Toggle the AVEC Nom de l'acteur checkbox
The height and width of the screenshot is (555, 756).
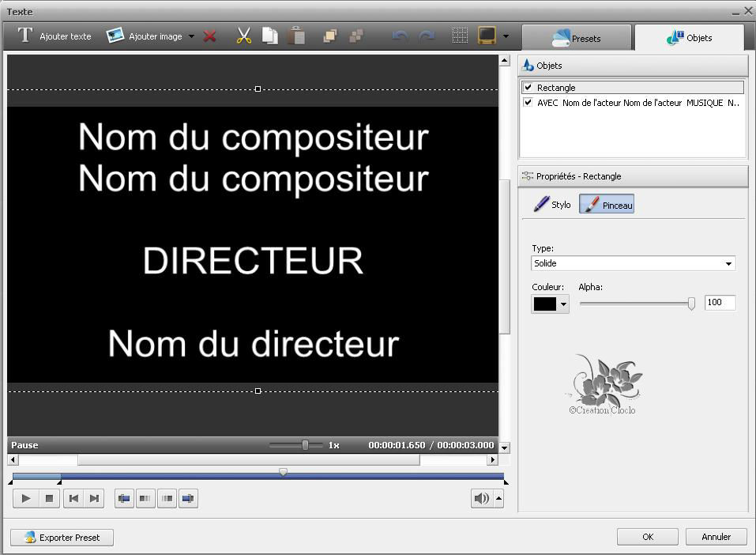click(528, 103)
